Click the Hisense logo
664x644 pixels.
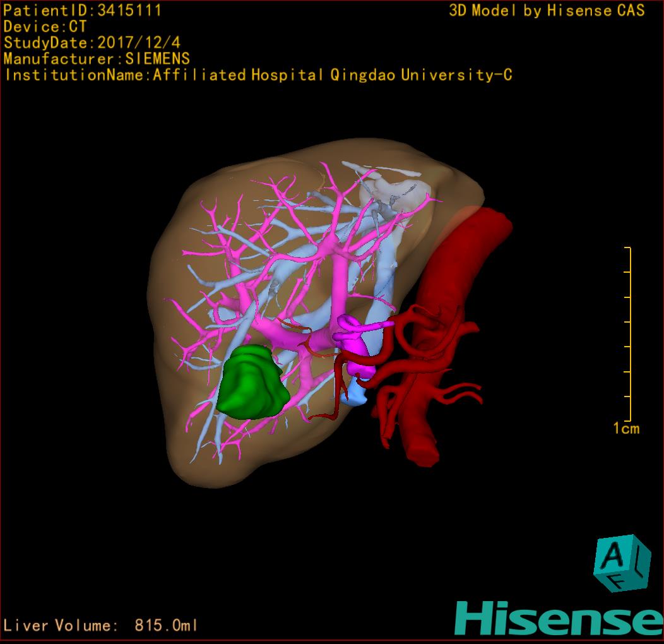(559, 618)
